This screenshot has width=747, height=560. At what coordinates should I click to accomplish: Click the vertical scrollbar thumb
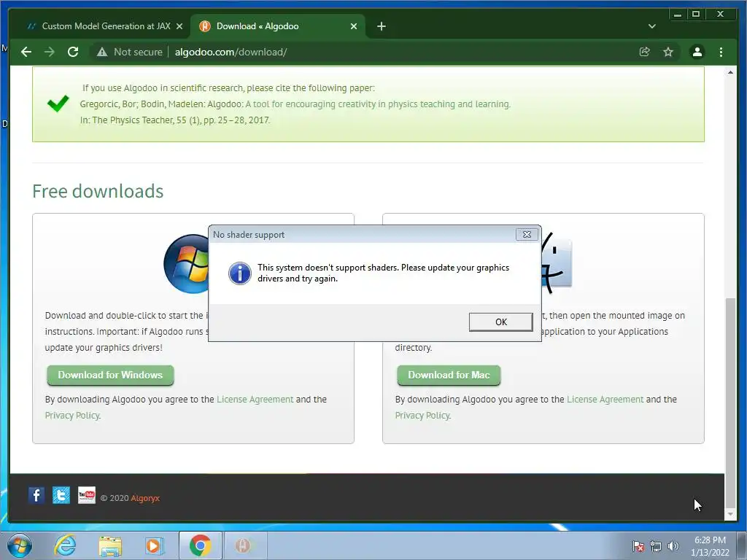[x=729, y=402]
